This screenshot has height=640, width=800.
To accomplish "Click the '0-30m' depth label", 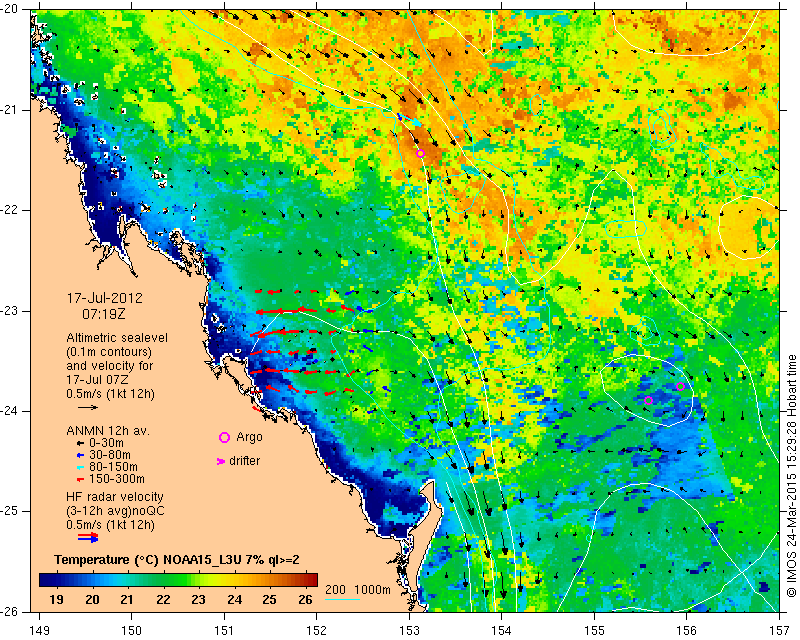I will coord(106,442).
